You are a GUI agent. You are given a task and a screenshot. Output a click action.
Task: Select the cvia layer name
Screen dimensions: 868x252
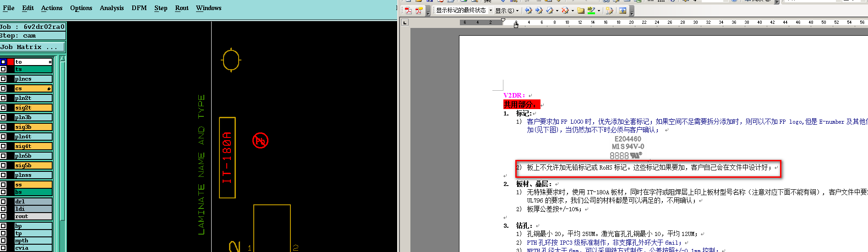pos(33,248)
